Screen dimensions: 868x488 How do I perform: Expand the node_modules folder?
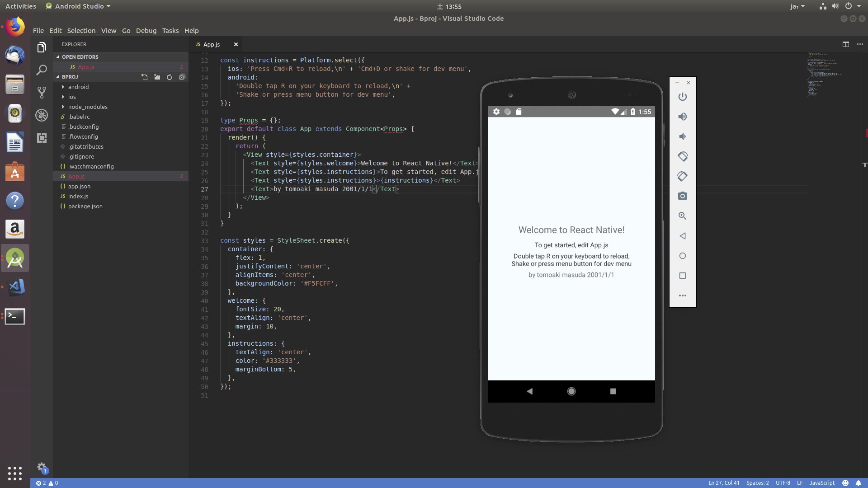[x=88, y=107]
